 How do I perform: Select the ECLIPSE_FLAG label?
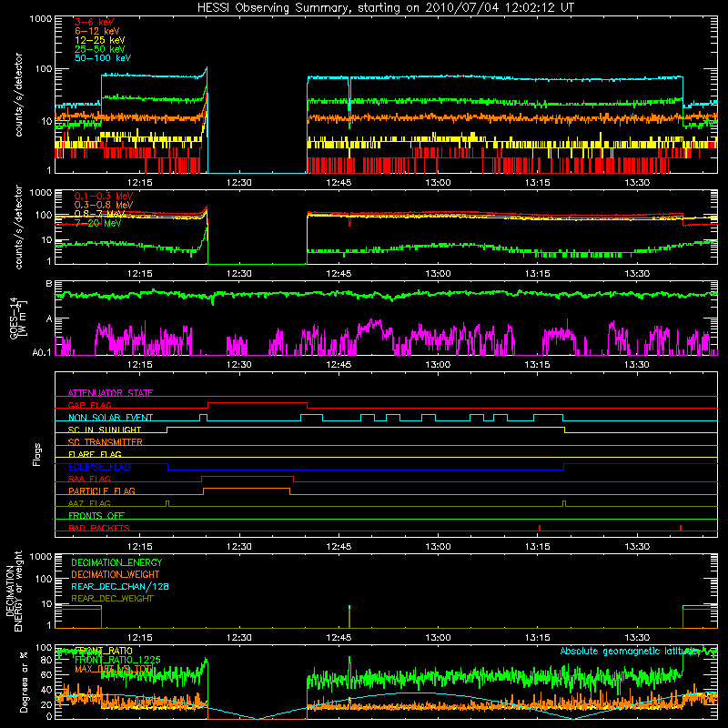tap(99, 467)
